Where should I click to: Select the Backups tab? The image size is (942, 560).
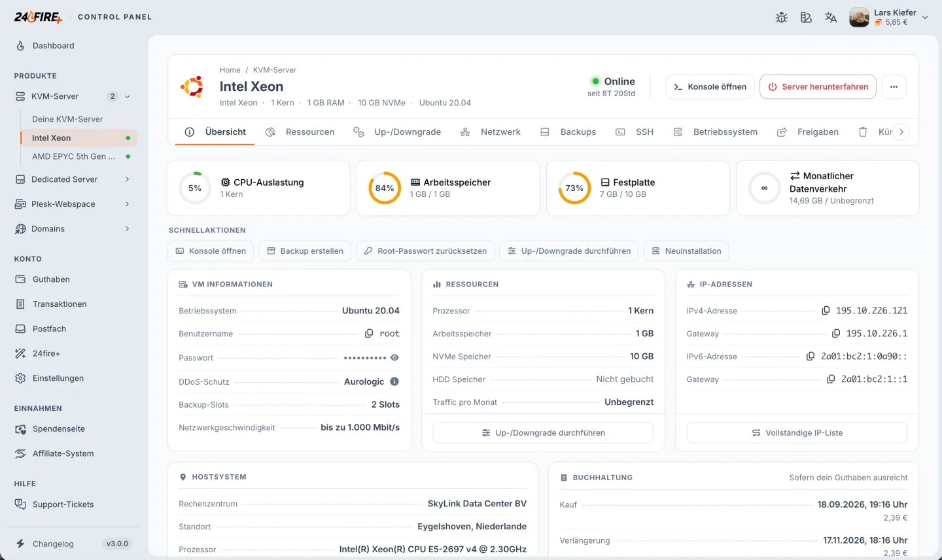coord(568,132)
